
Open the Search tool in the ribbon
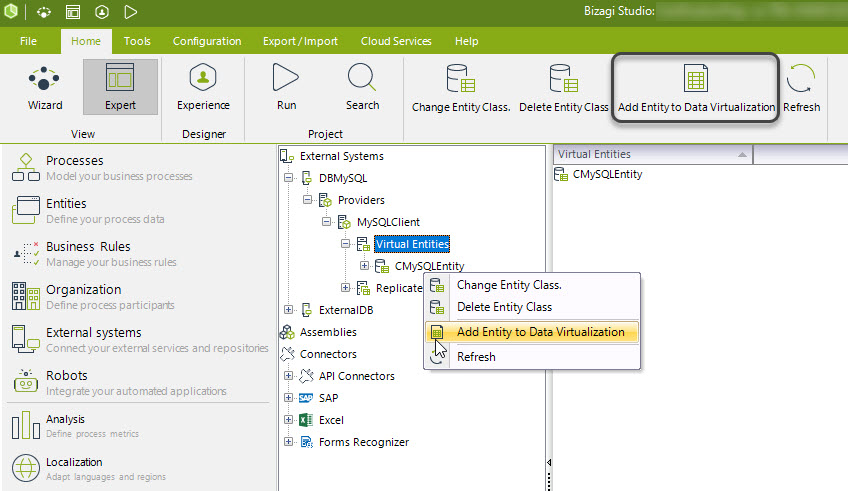[x=362, y=88]
